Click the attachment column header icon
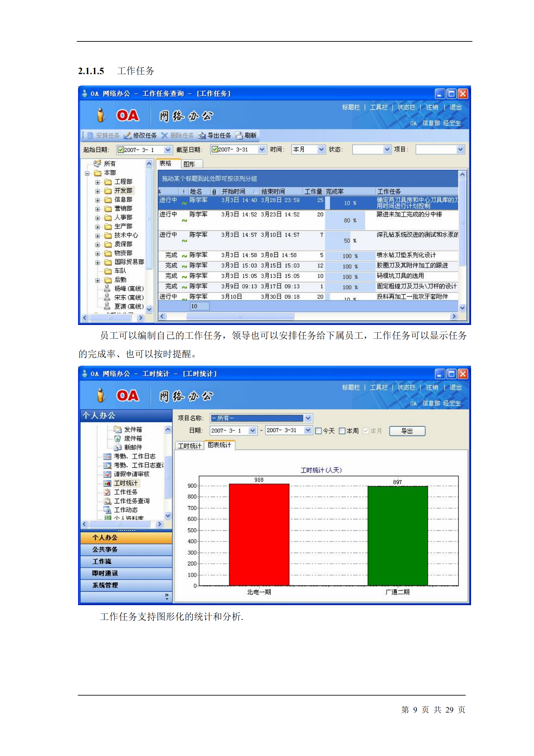 pyautogui.click(x=214, y=192)
